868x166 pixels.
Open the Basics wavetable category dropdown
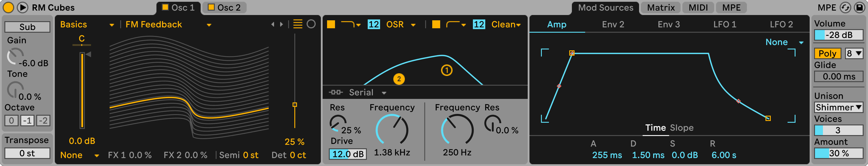(87, 25)
